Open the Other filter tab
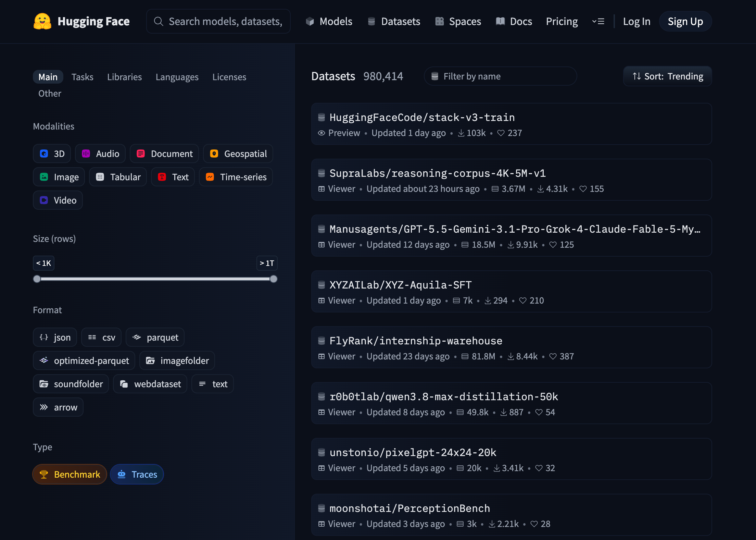Screen dimensions: 756x540 tap(50, 93)
